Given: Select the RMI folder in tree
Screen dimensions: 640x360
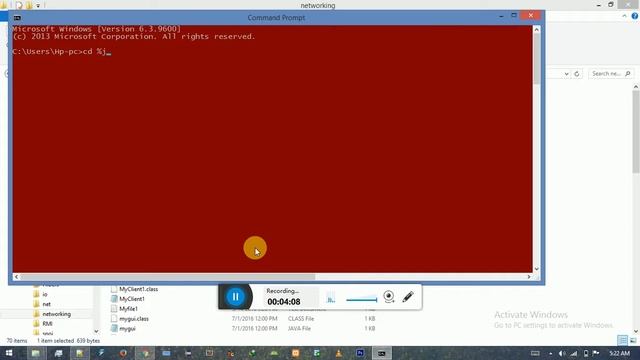Looking at the screenshot, I should point(47,324).
